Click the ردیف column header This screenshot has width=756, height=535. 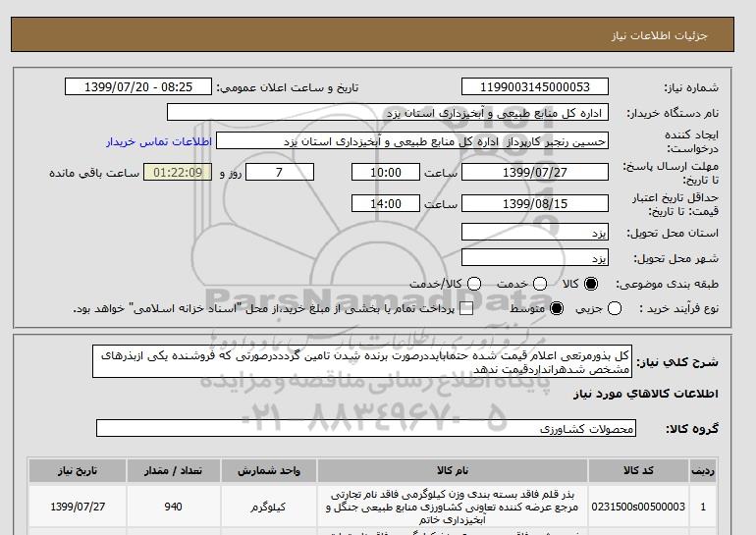(x=703, y=470)
